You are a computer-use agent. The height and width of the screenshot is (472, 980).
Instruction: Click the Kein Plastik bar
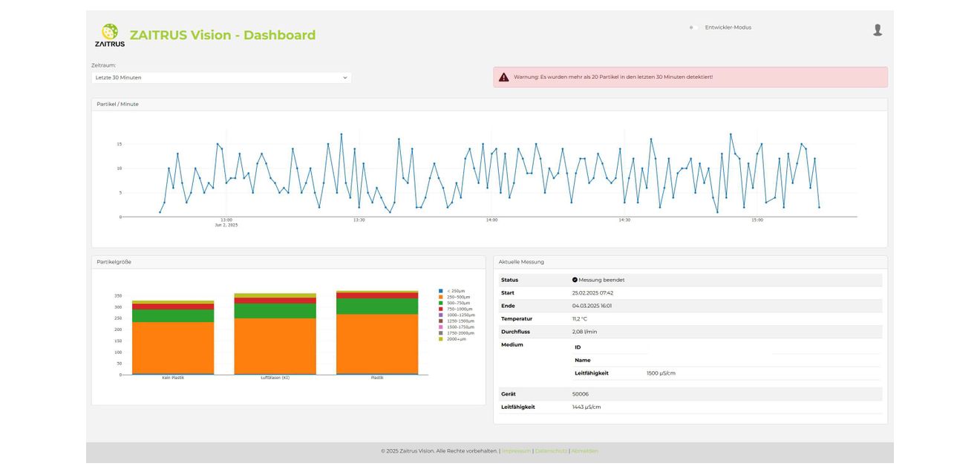click(x=173, y=338)
